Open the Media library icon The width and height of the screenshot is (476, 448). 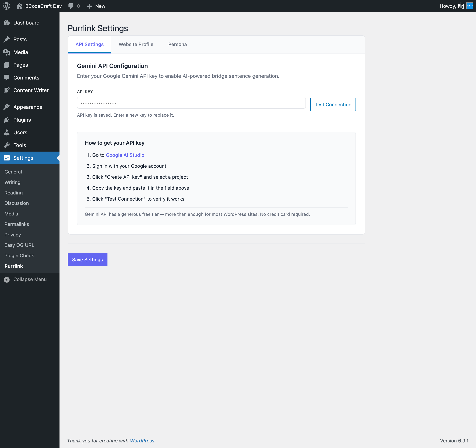click(7, 52)
